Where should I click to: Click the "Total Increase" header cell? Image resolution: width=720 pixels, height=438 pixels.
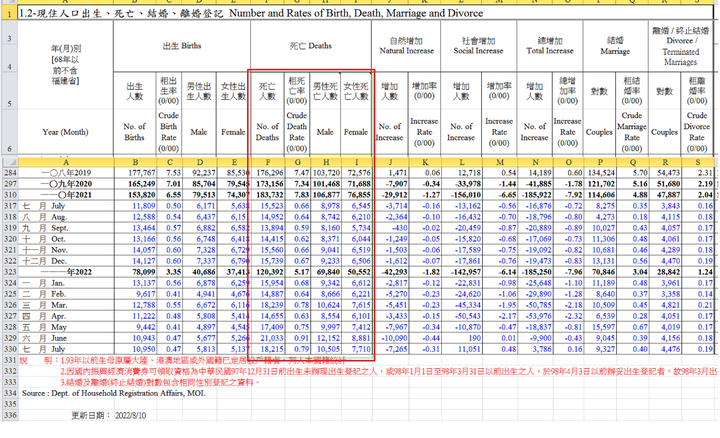pos(550,46)
